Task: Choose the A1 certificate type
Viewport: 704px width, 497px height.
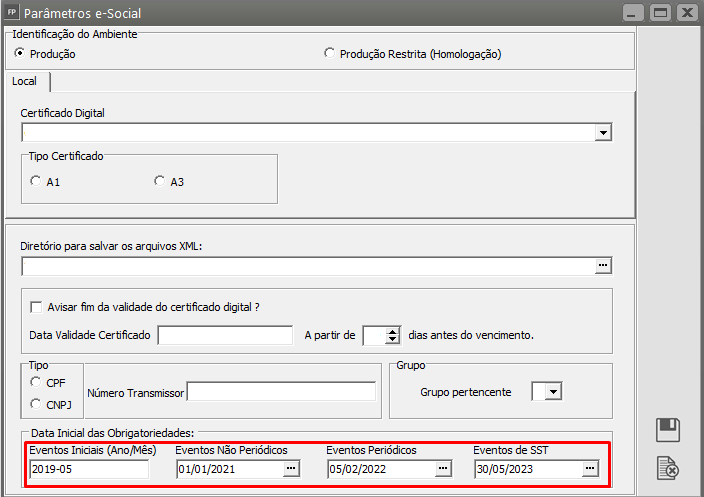Action: [x=36, y=181]
